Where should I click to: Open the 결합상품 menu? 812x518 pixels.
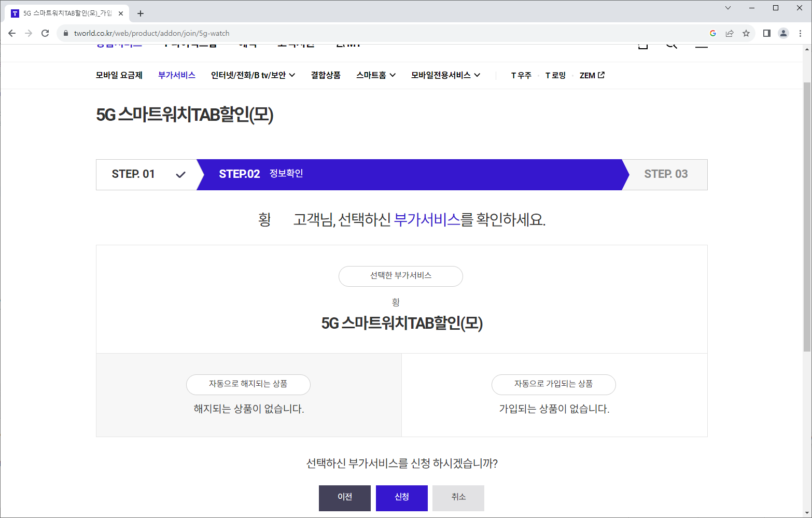point(326,75)
